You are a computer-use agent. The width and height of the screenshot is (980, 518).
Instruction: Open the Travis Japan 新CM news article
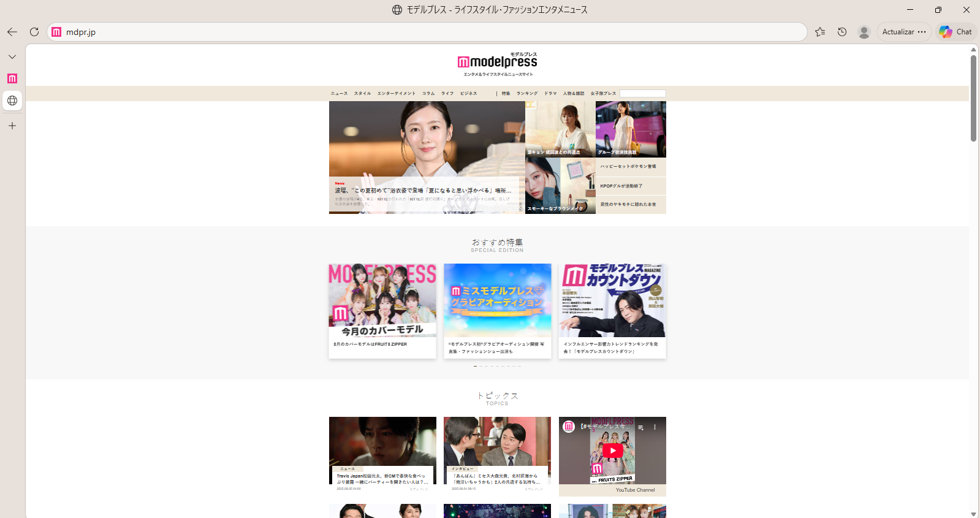coord(382,454)
